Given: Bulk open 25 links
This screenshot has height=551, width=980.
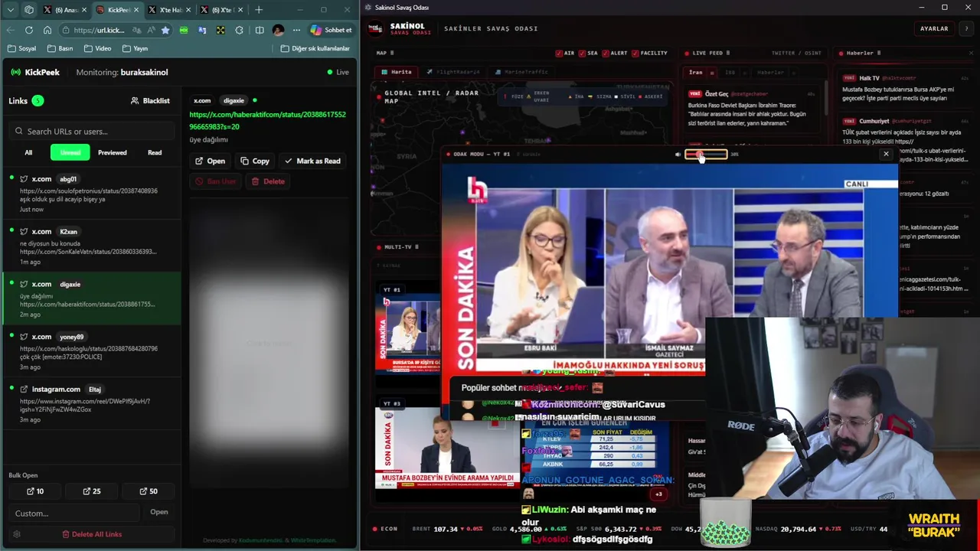Looking at the screenshot, I should (92, 491).
